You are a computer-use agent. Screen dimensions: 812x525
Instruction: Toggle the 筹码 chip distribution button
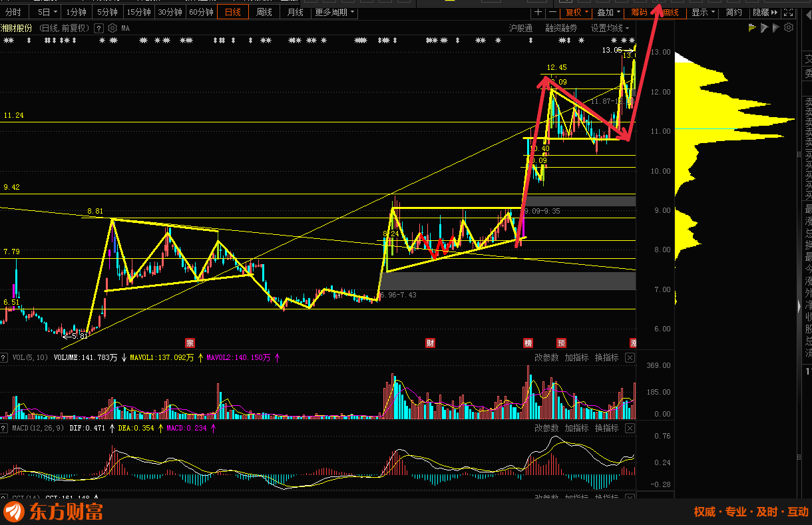[x=639, y=12]
